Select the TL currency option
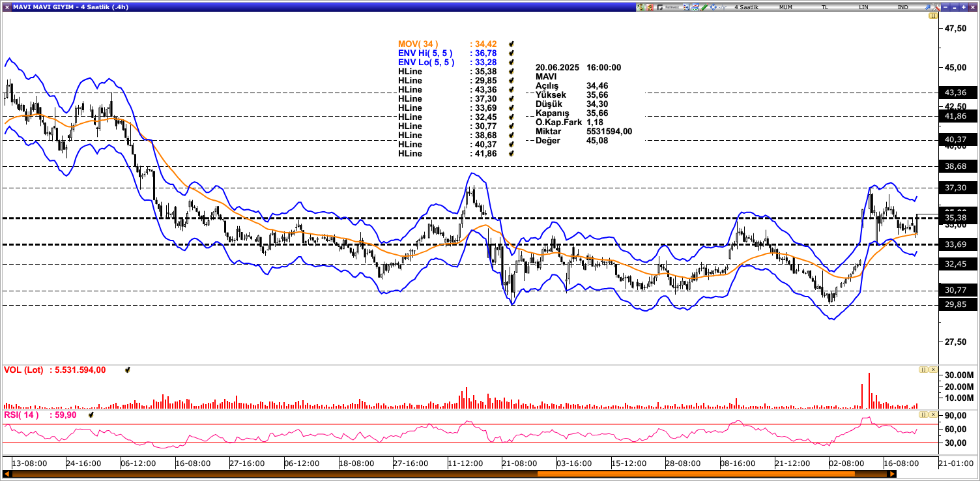This screenshot has width=980, height=481. coord(824,7)
